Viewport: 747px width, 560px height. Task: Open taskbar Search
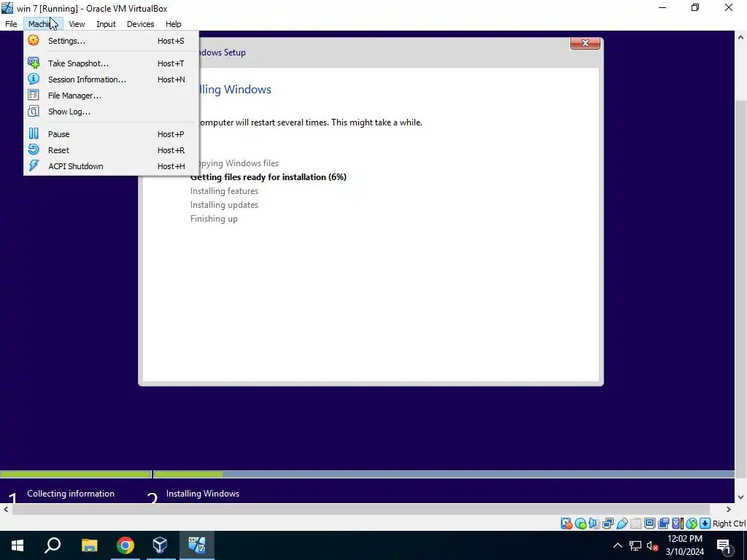(53, 545)
